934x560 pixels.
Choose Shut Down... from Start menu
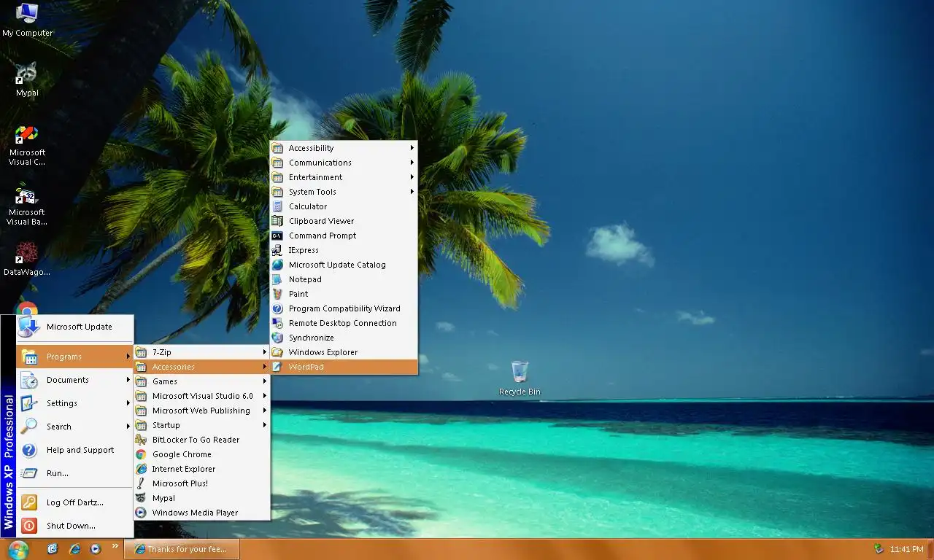75,526
